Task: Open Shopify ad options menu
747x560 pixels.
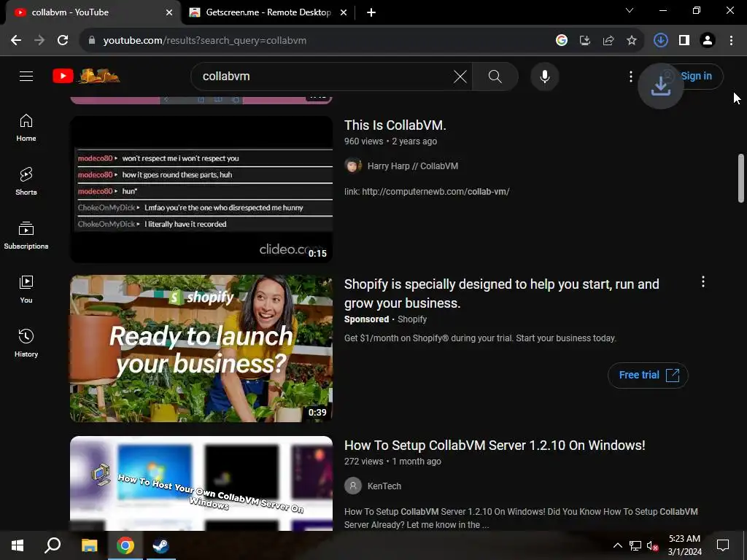Action: tap(703, 282)
